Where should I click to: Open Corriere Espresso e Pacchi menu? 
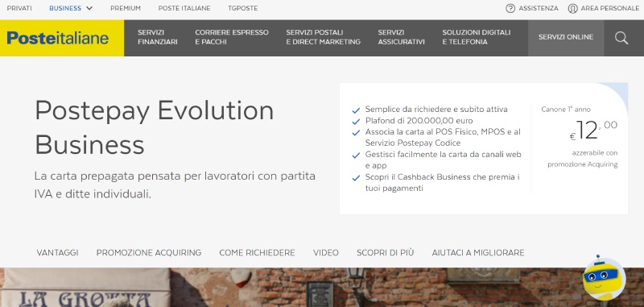point(232,37)
